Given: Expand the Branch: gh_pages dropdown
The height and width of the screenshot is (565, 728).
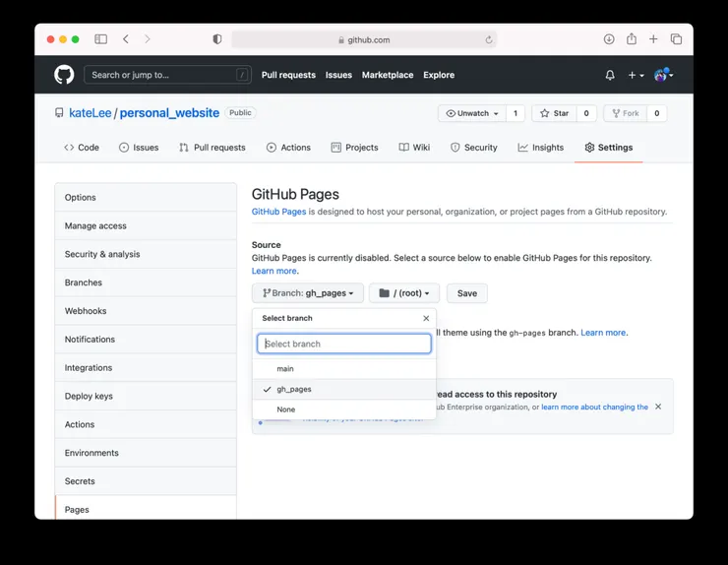Looking at the screenshot, I should pyautogui.click(x=308, y=293).
